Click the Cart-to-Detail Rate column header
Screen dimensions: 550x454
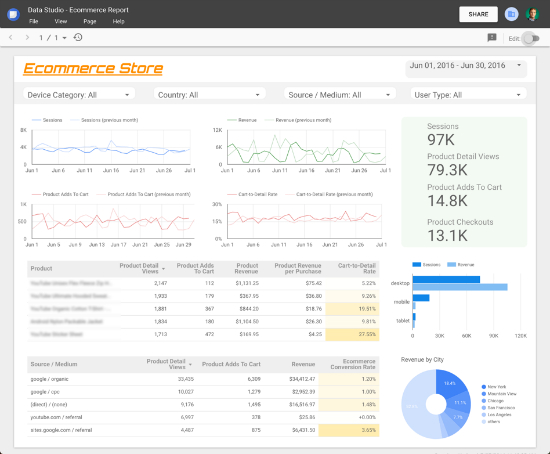click(357, 268)
